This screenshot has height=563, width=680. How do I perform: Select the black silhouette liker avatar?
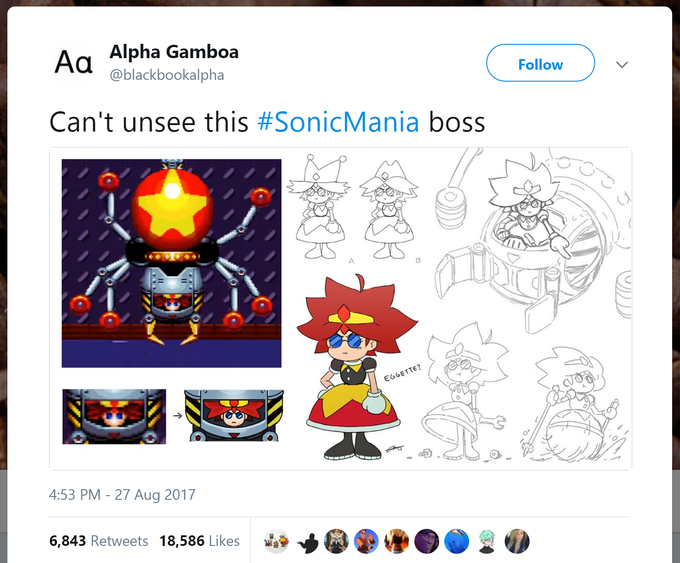(x=307, y=541)
